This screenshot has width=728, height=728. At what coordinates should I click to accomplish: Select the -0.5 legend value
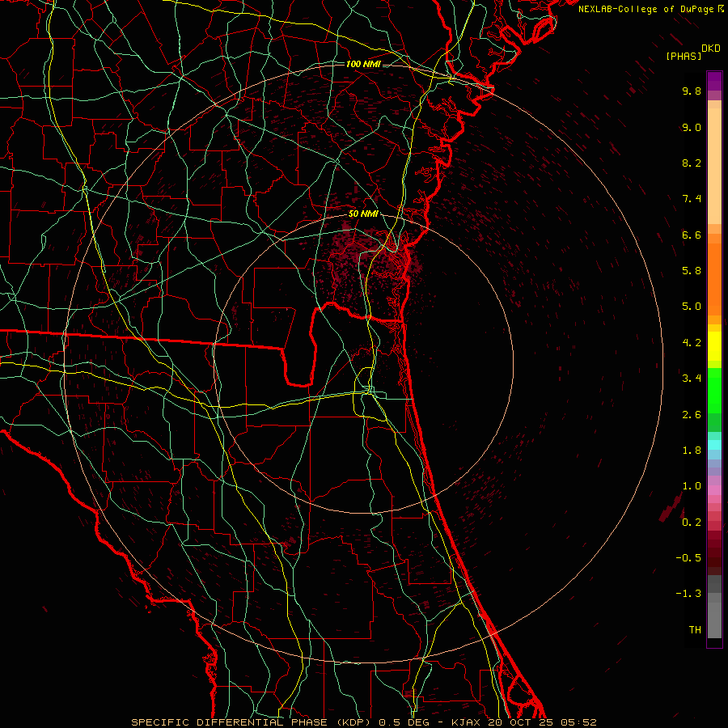(x=688, y=558)
